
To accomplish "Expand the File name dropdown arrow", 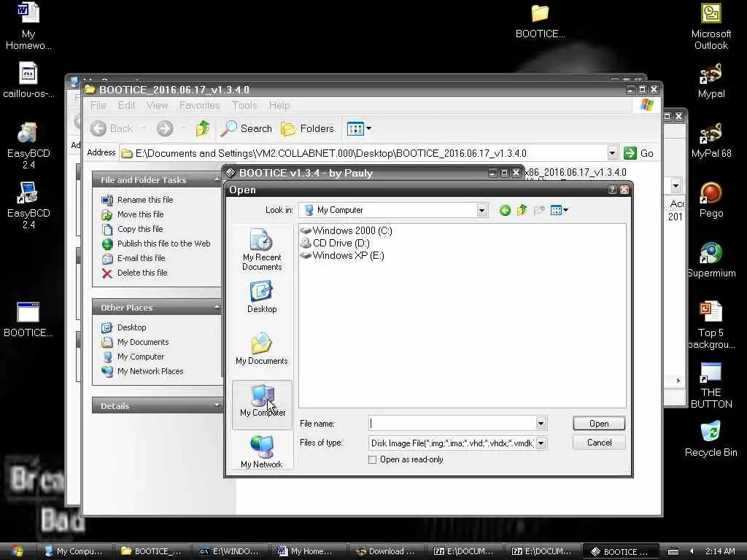I will [x=541, y=423].
